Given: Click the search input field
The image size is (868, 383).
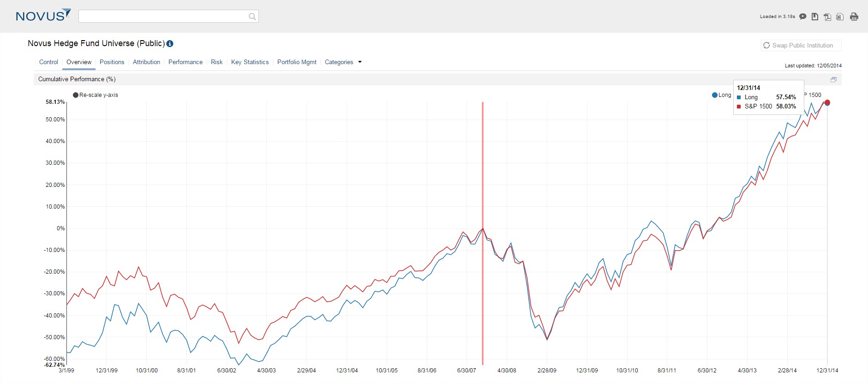Looking at the screenshot, I should [x=168, y=17].
